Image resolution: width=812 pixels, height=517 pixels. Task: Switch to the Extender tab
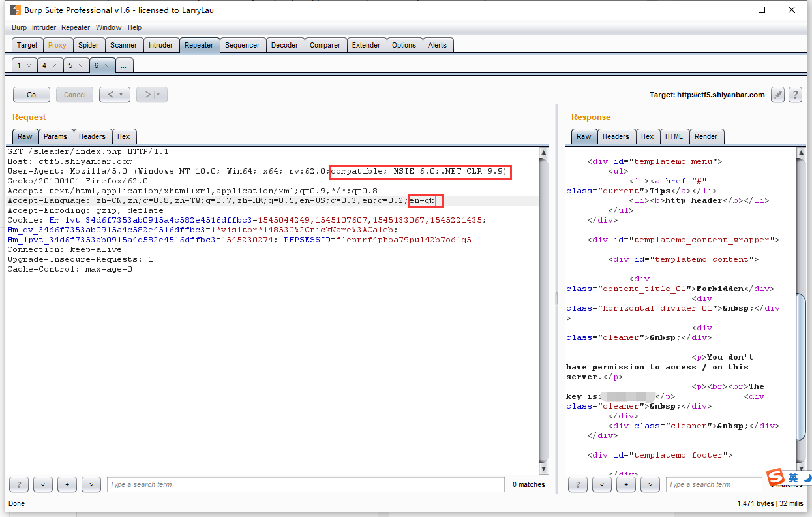[366, 45]
